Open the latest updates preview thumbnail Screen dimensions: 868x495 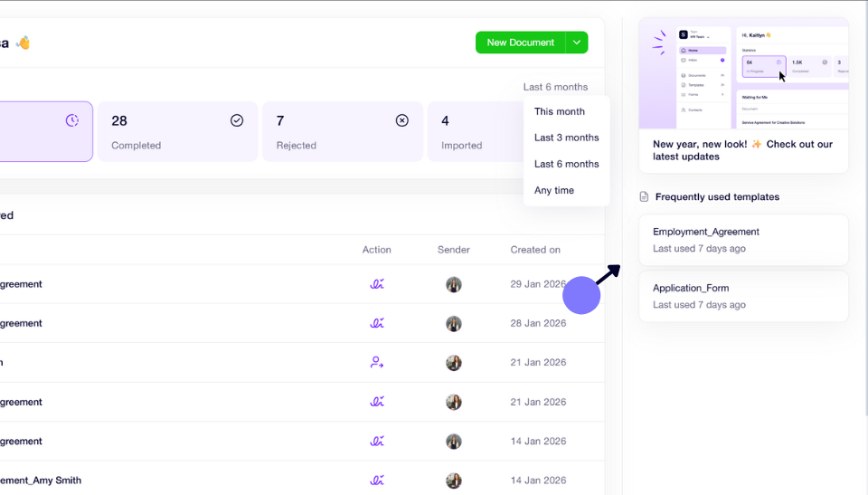(743, 73)
